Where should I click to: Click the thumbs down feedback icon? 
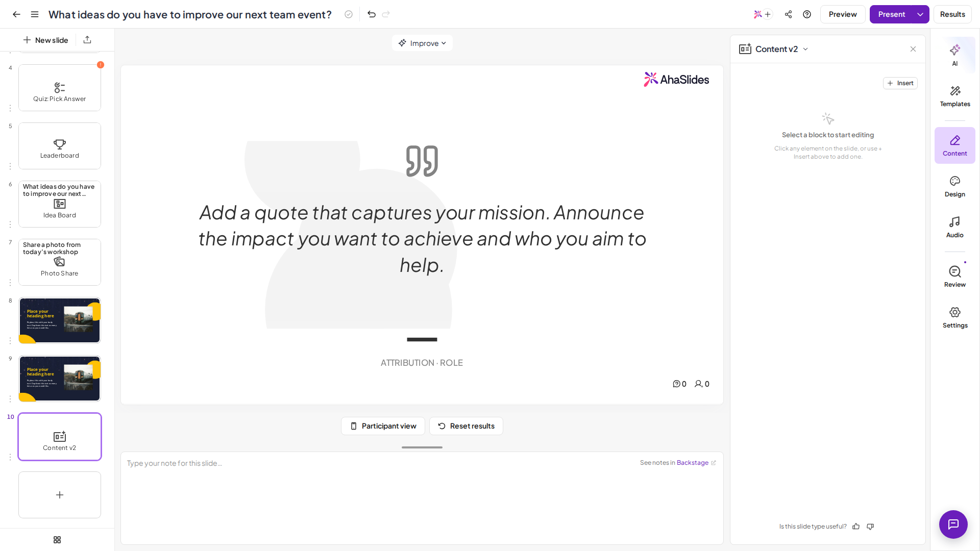point(870,527)
